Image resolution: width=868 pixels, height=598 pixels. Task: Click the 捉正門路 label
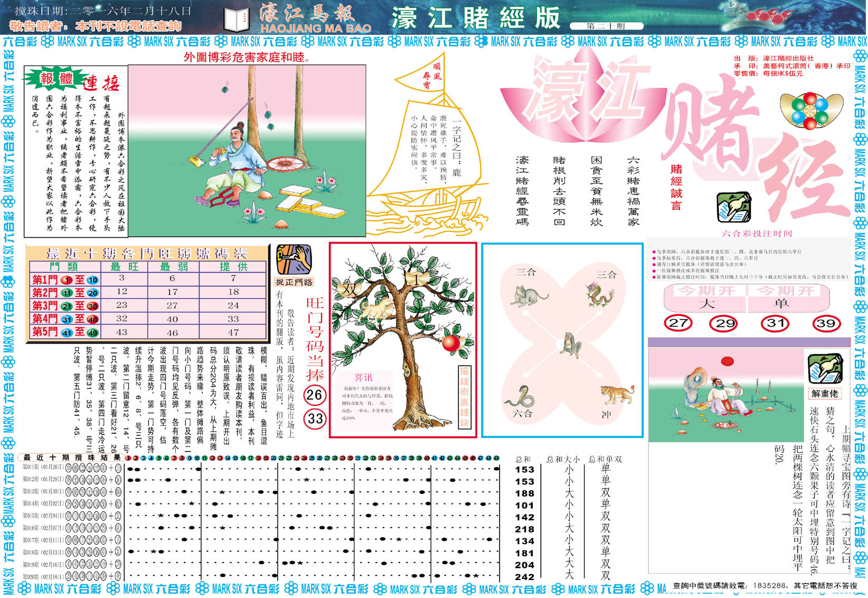pyautogui.click(x=294, y=282)
